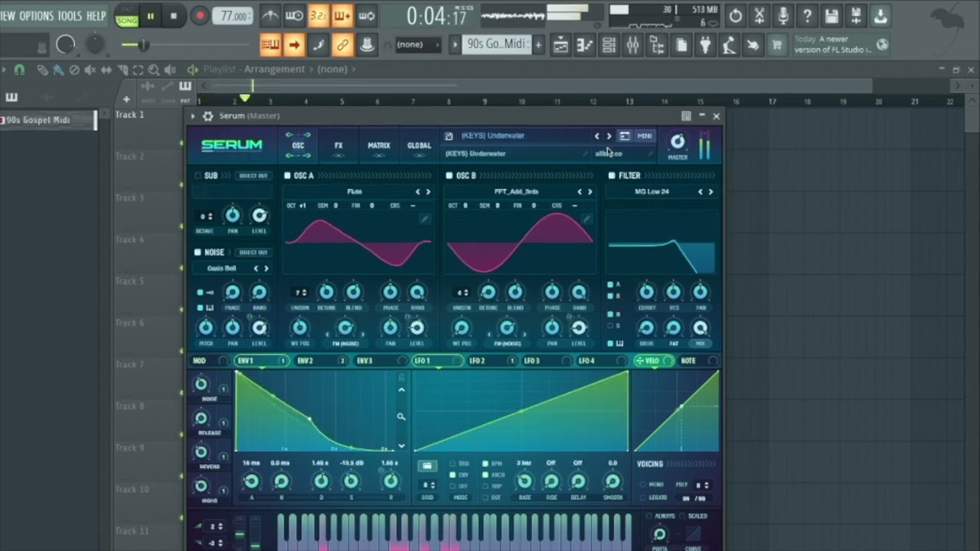Switch to Serum FX tab
Image resolution: width=980 pixels, height=551 pixels.
coord(338,145)
